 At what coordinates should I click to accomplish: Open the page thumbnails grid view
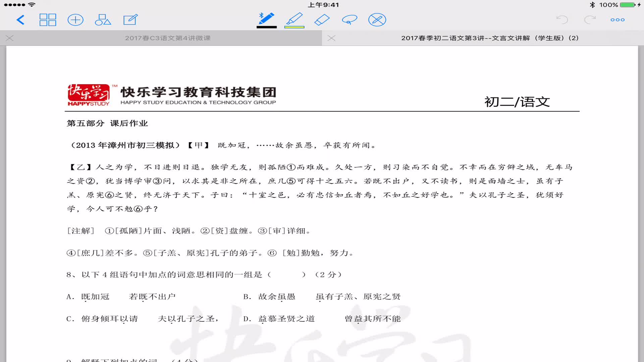click(48, 20)
